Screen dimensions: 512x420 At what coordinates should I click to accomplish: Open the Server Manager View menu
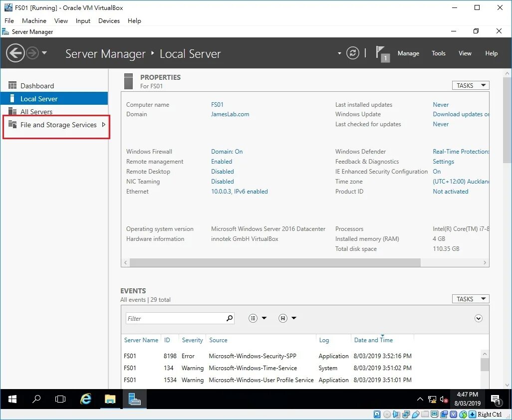click(x=465, y=53)
